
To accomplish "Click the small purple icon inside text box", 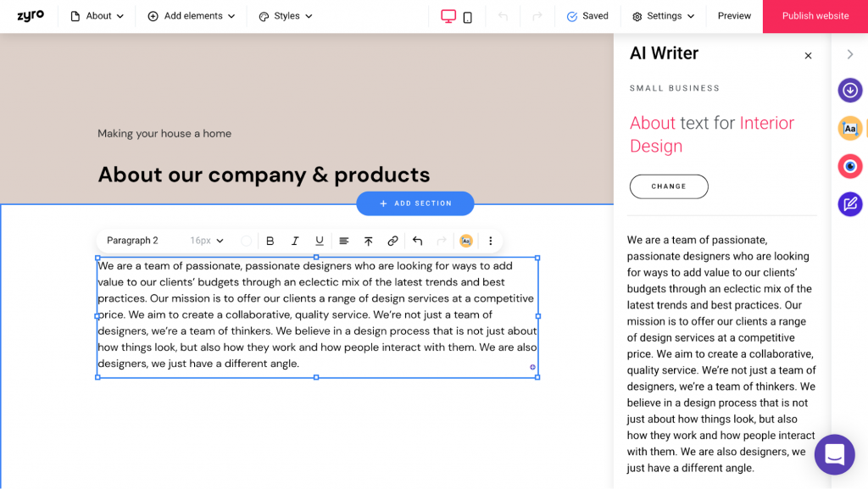I will click(x=532, y=367).
